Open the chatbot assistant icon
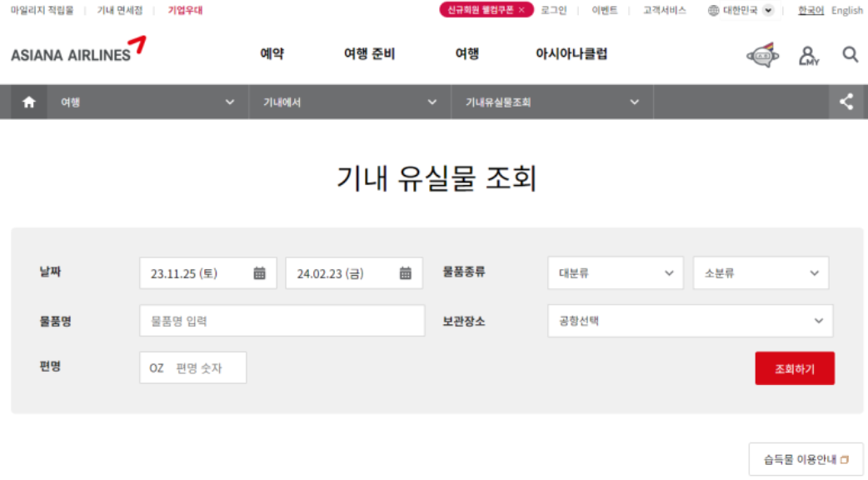 (x=763, y=55)
